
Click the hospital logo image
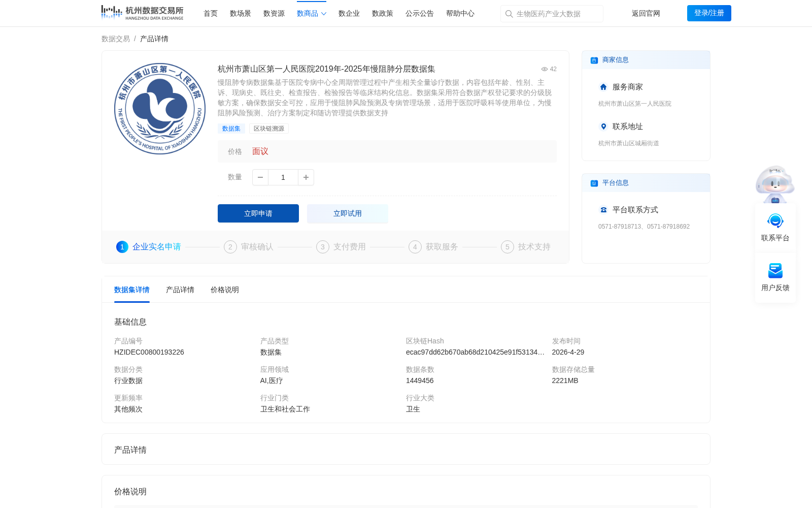click(x=160, y=109)
